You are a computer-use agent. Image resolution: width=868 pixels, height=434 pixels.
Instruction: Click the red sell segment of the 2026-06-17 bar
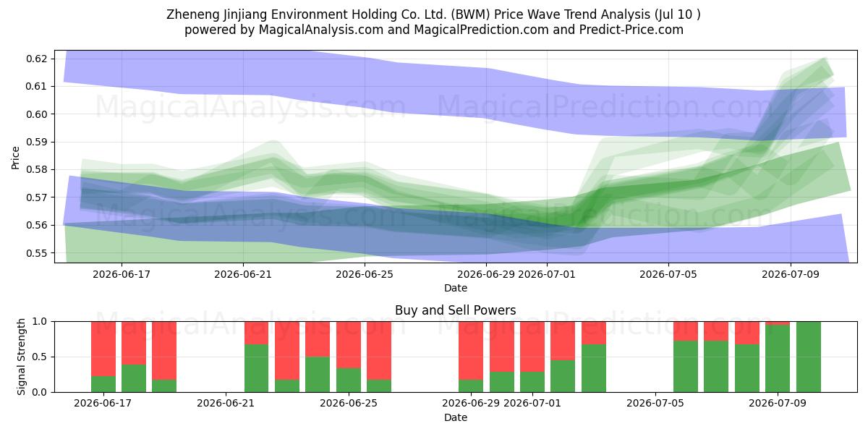[x=103, y=349]
